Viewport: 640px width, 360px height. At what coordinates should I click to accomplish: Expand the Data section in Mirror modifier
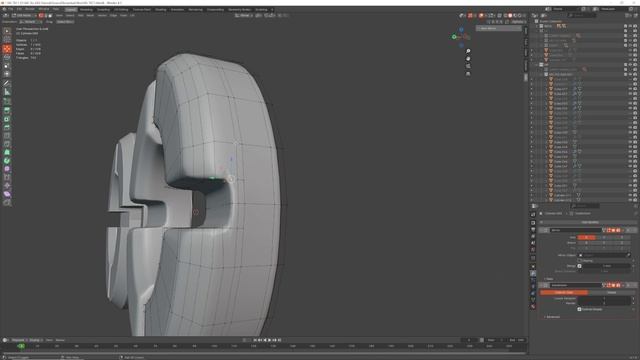[x=549, y=279]
